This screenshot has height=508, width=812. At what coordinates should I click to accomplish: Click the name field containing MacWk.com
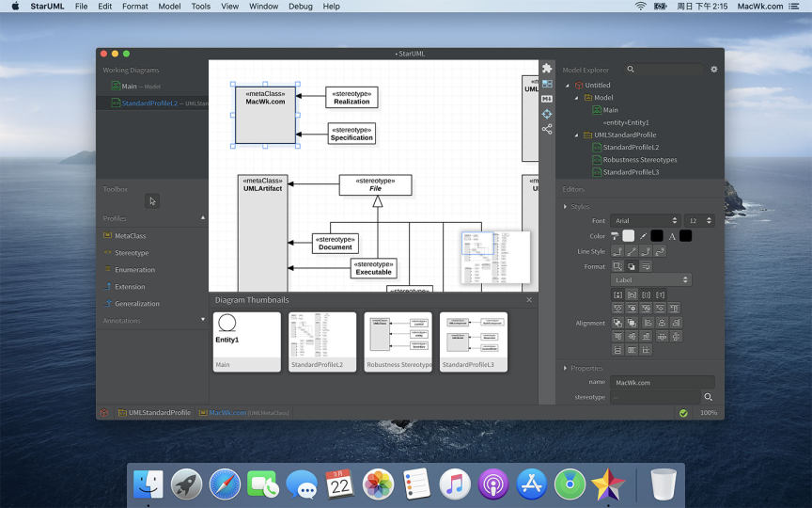point(662,383)
